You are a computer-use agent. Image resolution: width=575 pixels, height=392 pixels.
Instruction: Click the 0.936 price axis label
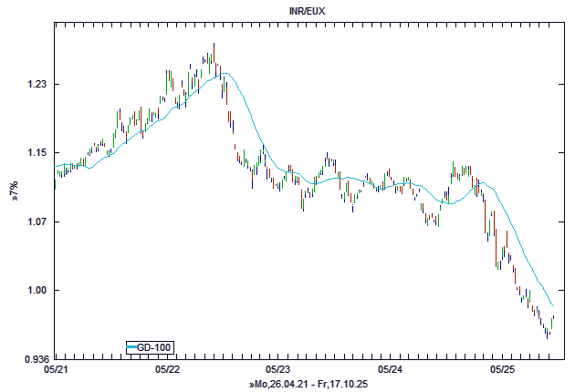pyautogui.click(x=32, y=359)
